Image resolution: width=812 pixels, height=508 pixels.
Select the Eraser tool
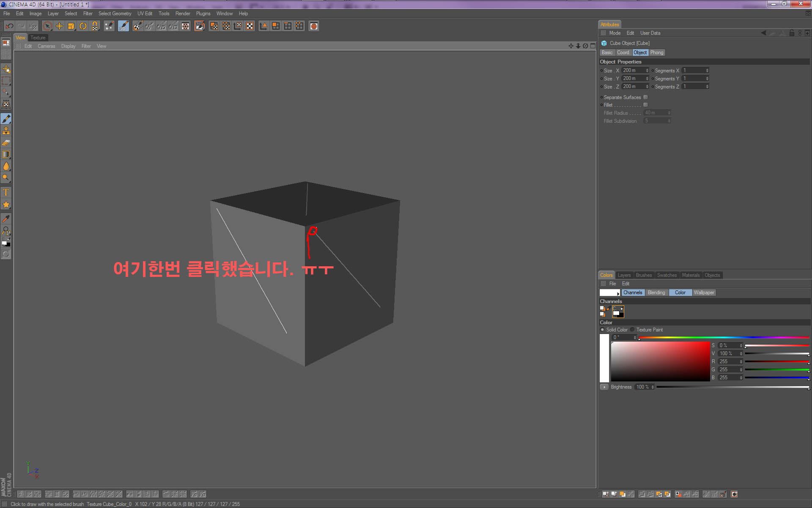pyautogui.click(x=6, y=143)
